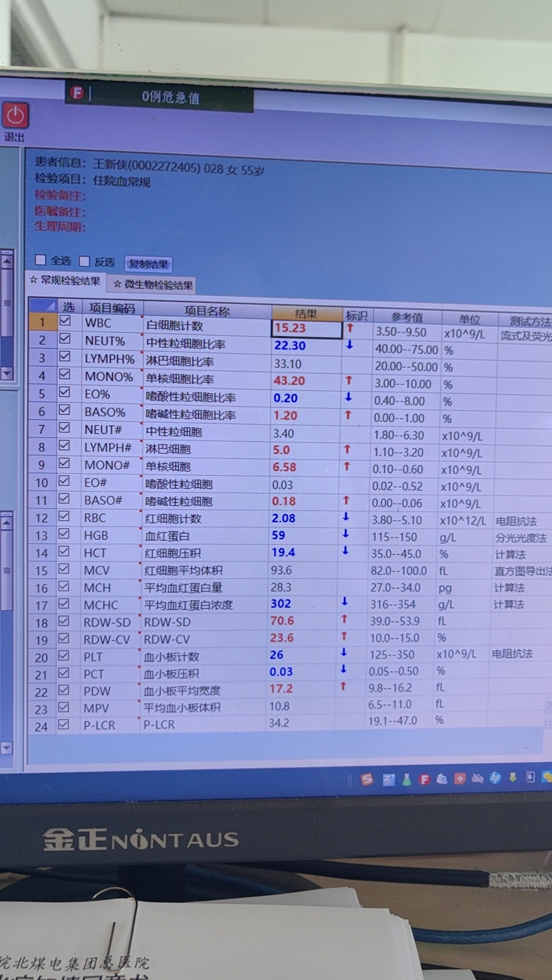552x980 pixels.
Task: Click the PLT result value 26
Action: [x=277, y=655]
